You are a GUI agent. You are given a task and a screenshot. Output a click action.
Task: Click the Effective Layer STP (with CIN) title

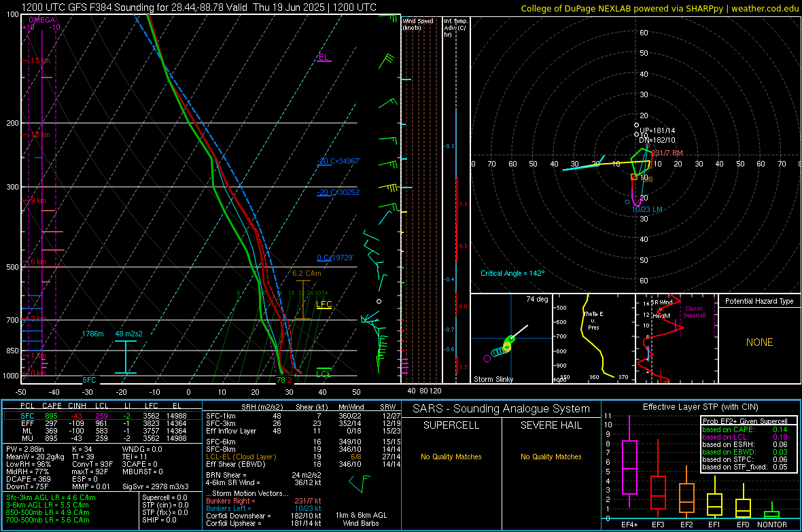[700, 407]
